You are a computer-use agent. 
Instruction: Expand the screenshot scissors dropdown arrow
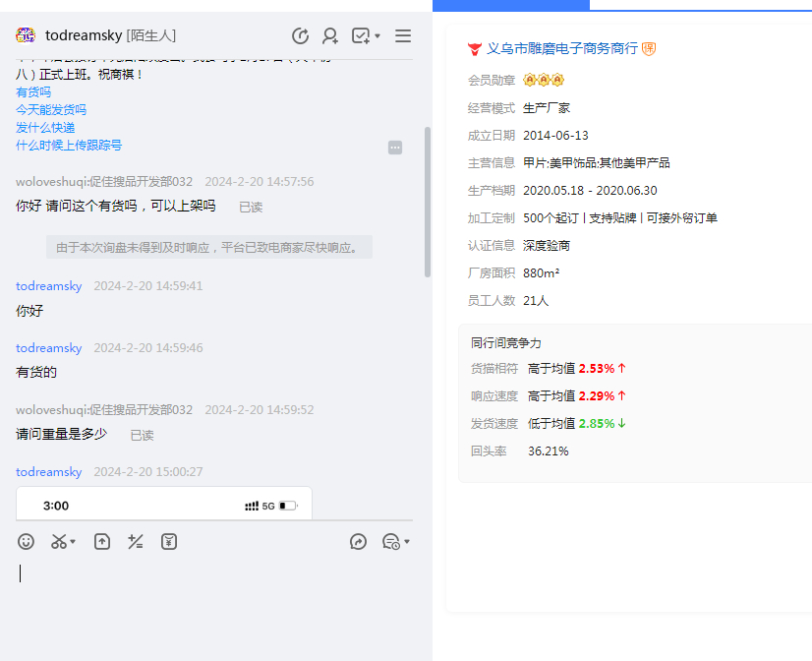pos(74,542)
